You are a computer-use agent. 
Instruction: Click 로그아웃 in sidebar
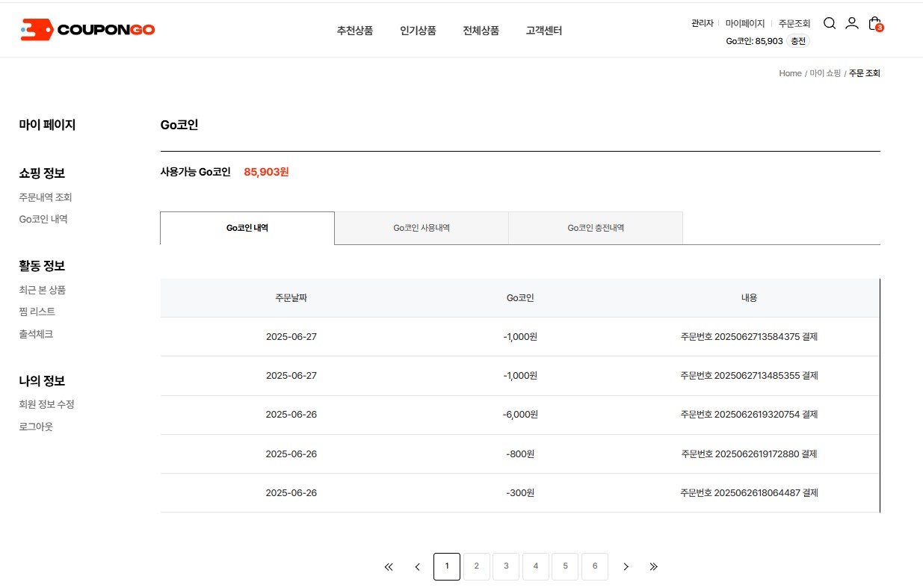[36, 427]
